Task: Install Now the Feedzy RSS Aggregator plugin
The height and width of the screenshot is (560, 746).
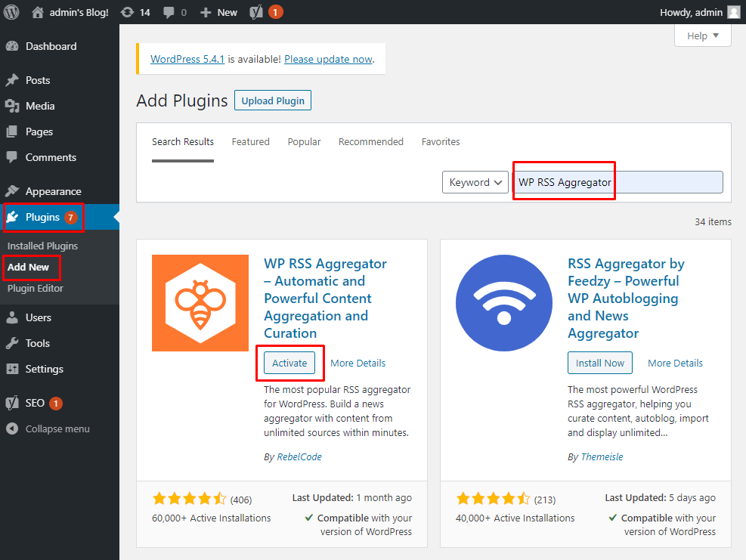Action: [x=600, y=363]
